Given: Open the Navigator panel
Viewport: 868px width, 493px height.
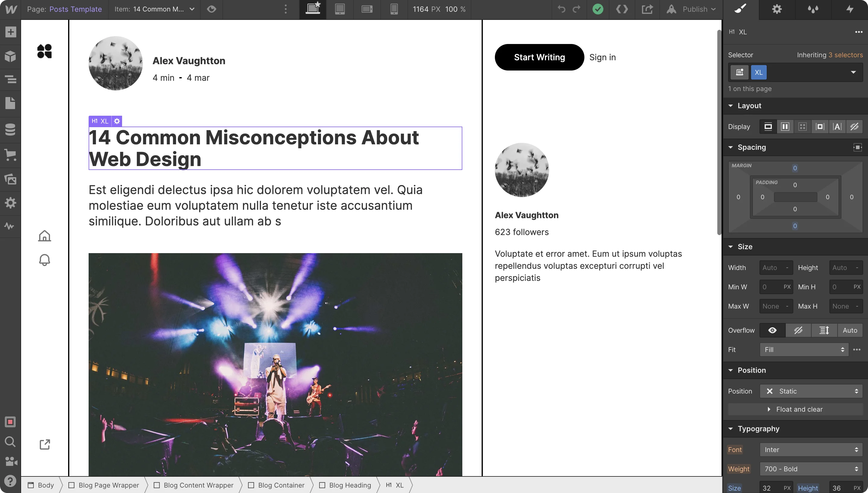Looking at the screenshot, I should (11, 79).
